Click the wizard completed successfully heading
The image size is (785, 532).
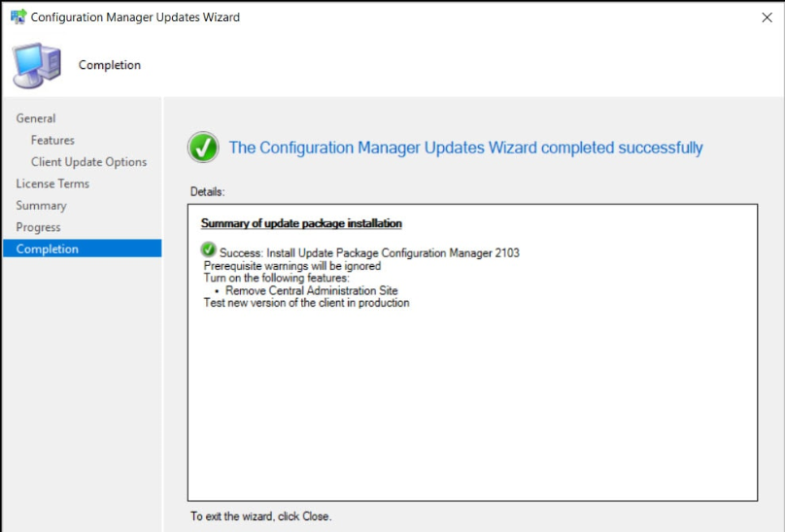(466, 148)
